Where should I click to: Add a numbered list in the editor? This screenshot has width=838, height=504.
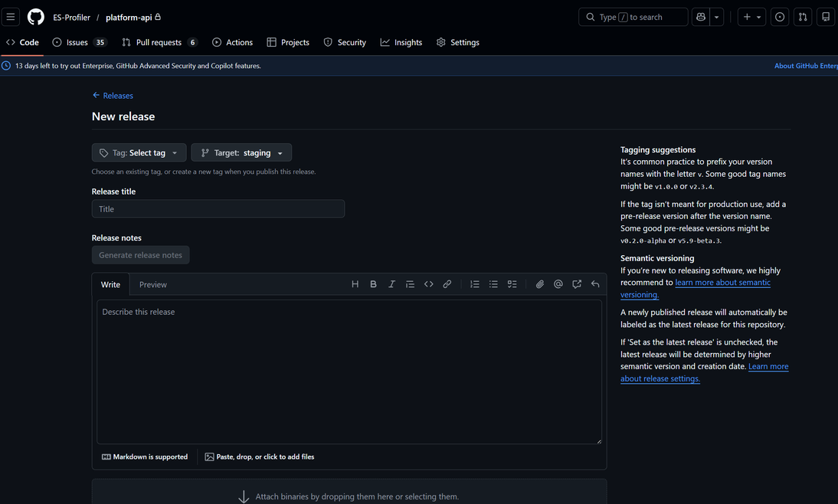[475, 284]
